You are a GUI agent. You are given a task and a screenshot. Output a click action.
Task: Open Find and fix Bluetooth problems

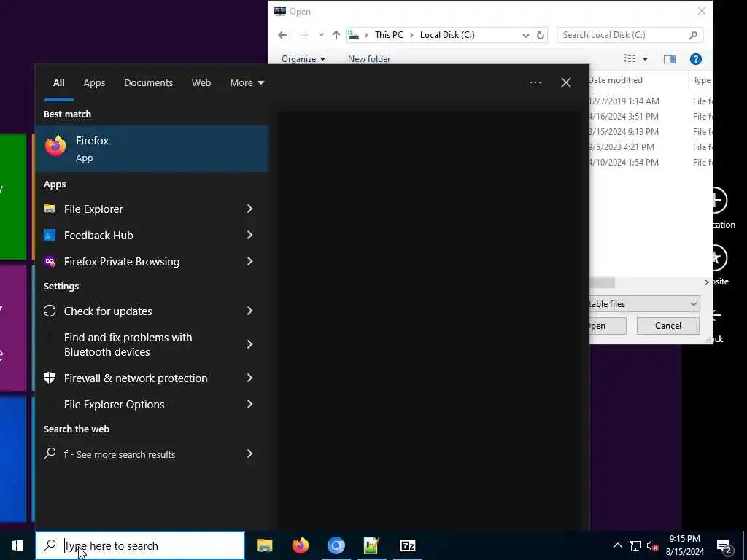(152, 344)
